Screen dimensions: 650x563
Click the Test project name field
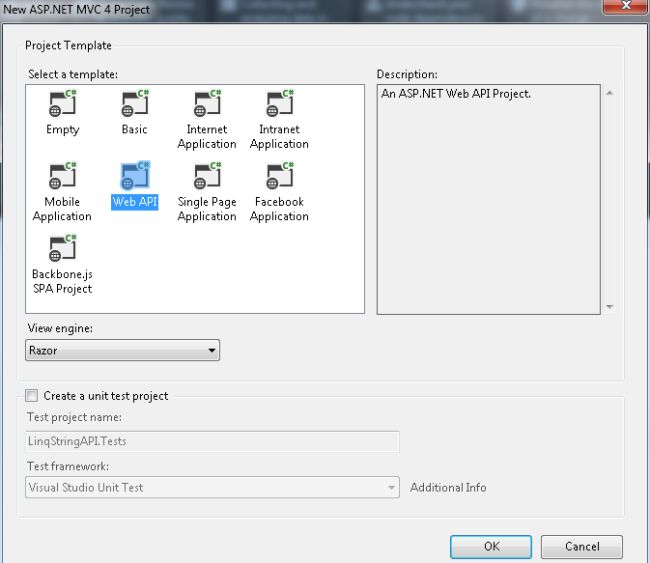click(x=212, y=442)
